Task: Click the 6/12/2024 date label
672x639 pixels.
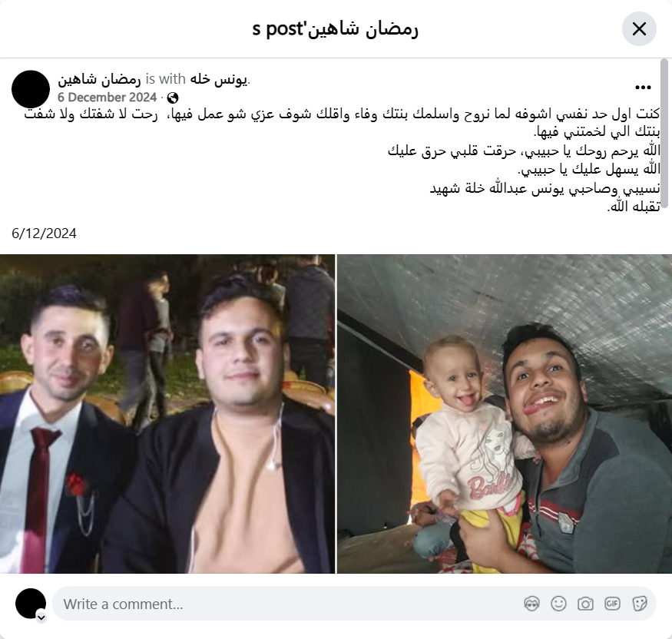Action: pyautogui.click(x=44, y=233)
